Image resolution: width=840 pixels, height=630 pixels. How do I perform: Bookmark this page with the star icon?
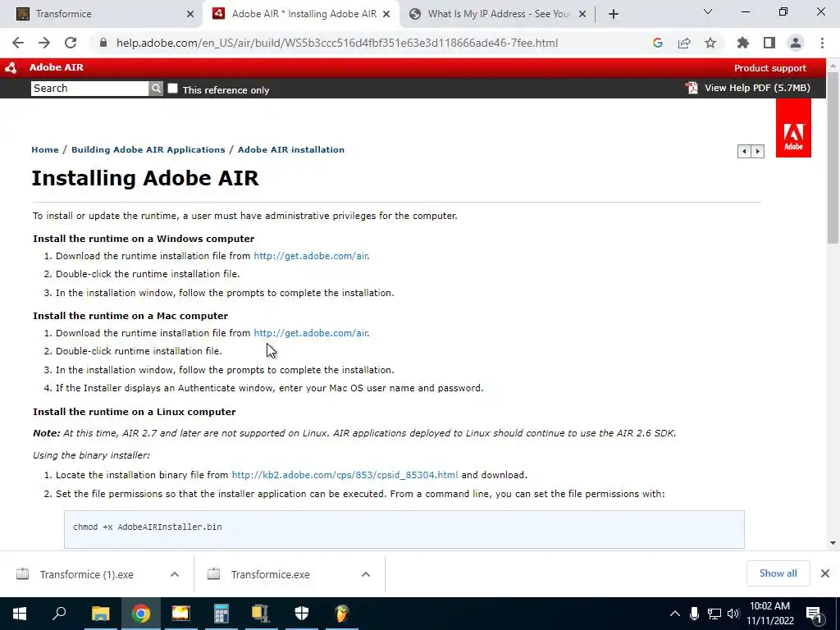(x=710, y=43)
